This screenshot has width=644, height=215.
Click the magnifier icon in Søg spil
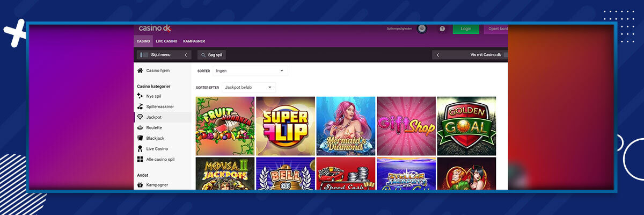pos(203,55)
